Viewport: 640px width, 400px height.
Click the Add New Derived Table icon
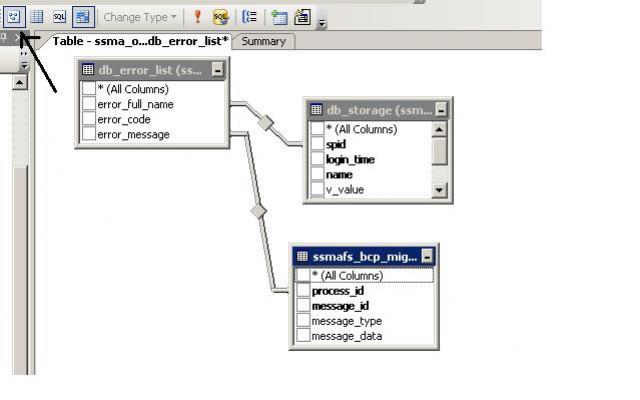(x=302, y=17)
